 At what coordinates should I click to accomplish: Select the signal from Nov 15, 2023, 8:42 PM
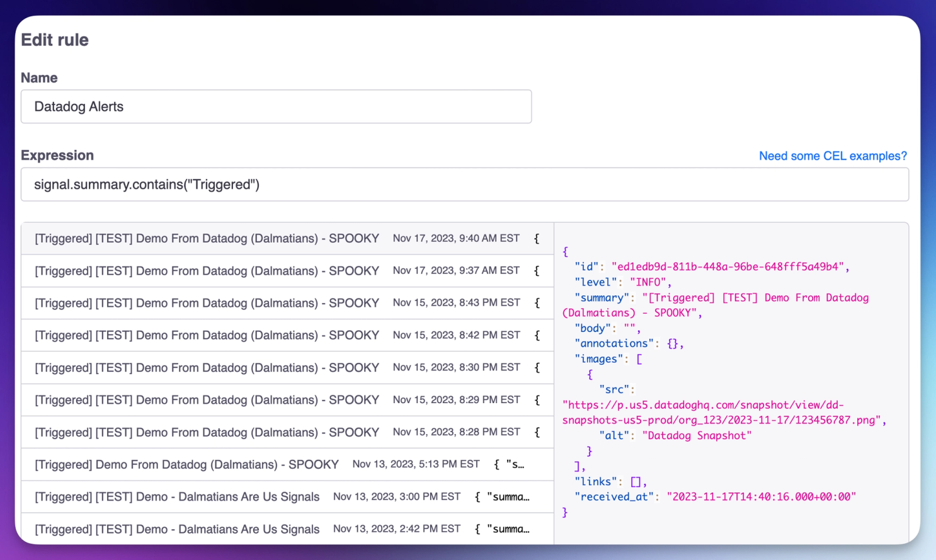[287, 335]
